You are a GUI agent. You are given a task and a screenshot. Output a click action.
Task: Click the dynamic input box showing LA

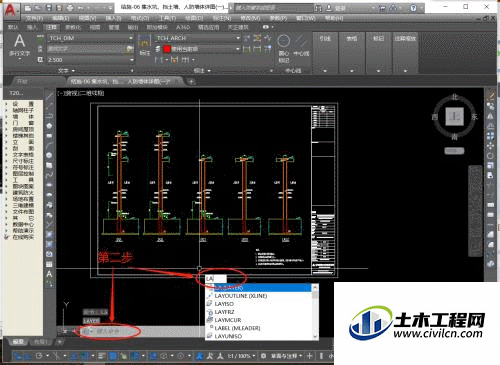click(x=216, y=279)
